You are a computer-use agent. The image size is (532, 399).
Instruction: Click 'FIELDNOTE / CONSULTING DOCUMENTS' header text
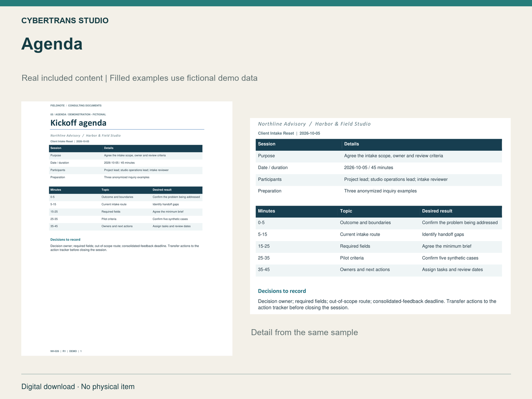click(x=76, y=105)
